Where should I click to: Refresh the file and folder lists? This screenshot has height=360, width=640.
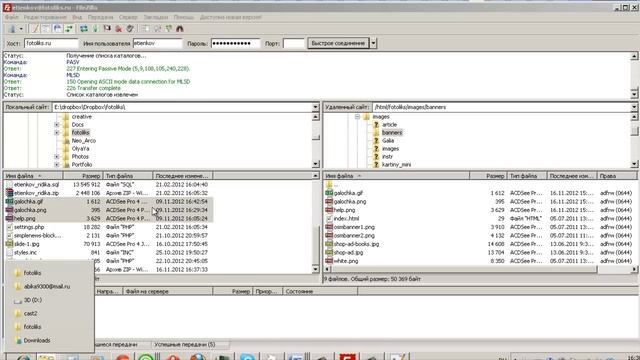[84, 29]
